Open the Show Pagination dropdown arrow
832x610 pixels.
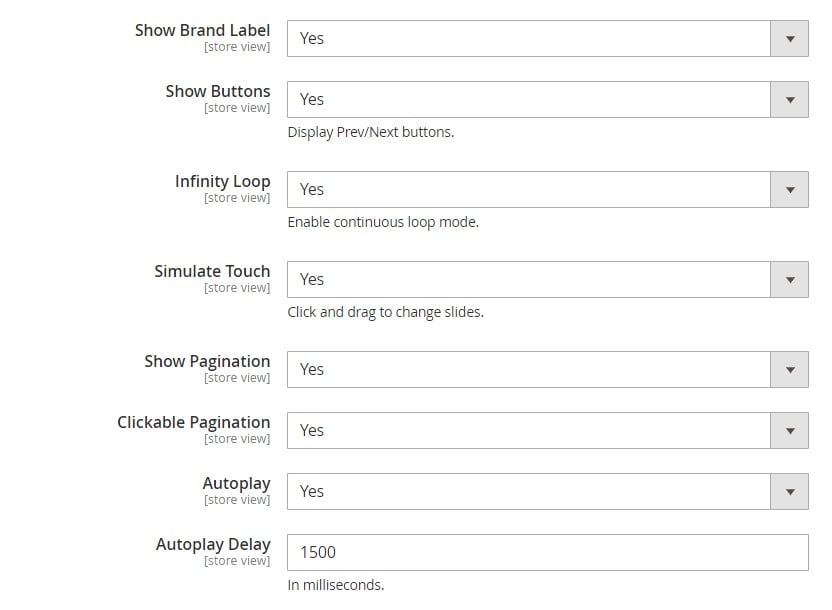pos(790,370)
